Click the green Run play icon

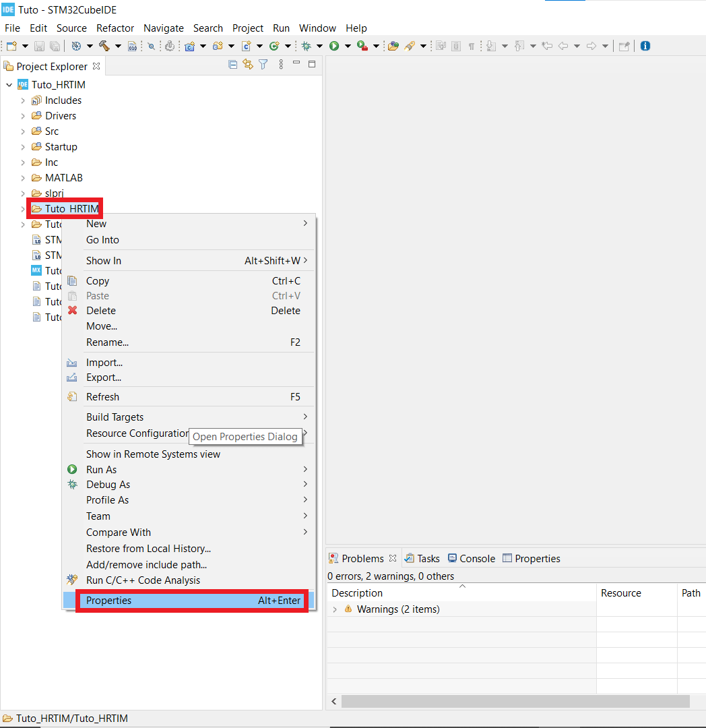click(334, 46)
